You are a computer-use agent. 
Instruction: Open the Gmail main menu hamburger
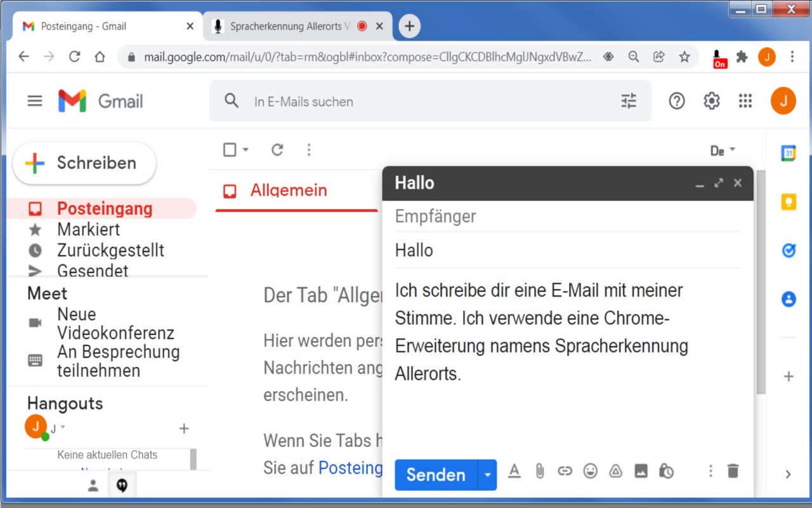[x=35, y=101]
